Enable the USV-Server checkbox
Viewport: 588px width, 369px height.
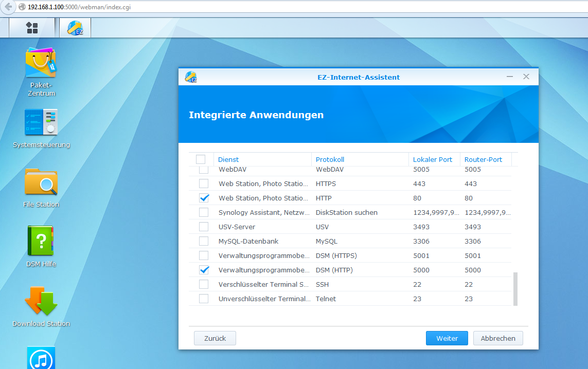pos(204,227)
